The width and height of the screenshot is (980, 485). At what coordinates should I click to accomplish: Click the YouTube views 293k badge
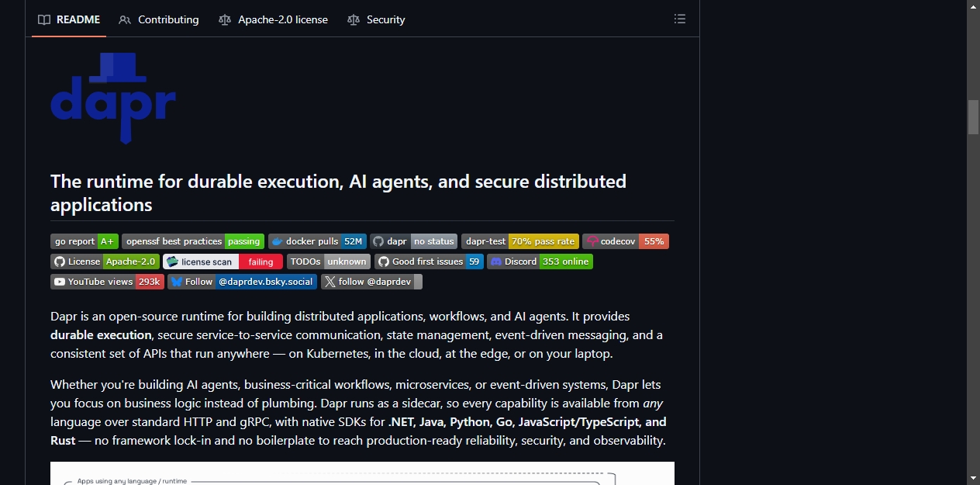pos(107,282)
